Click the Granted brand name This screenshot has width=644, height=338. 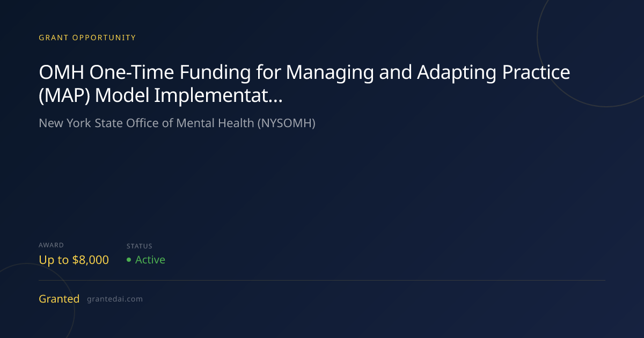point(59,299)
